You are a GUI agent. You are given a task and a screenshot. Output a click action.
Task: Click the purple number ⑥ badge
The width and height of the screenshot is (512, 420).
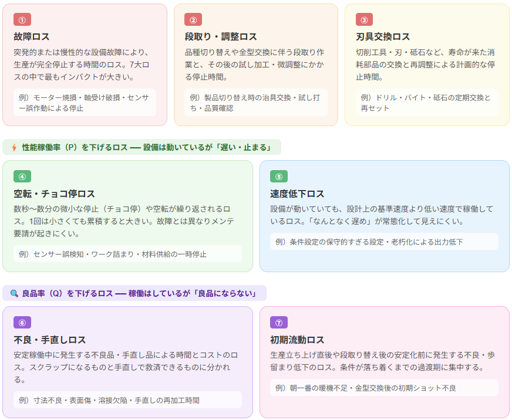pos(22,322)
